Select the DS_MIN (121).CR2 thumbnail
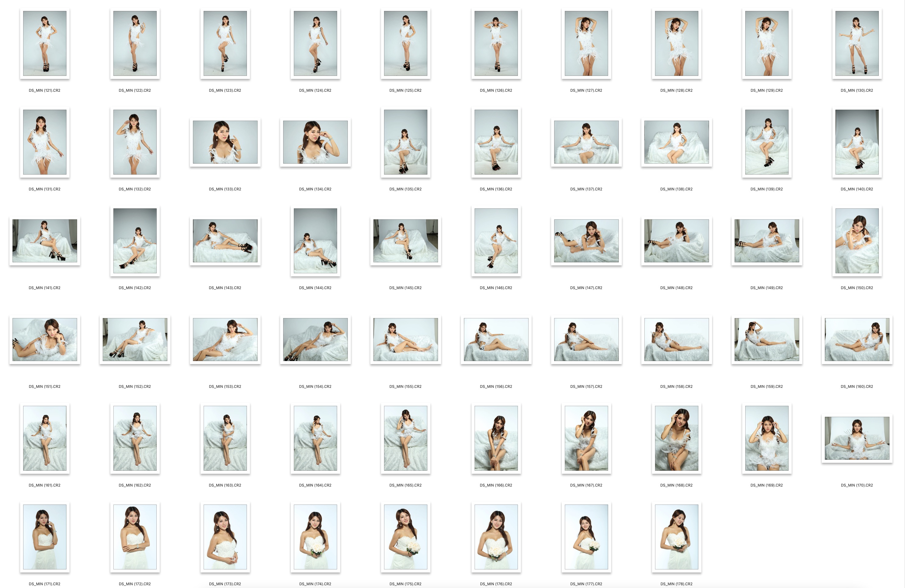Viewport: 905px width, 588px height. coord(45,43)
